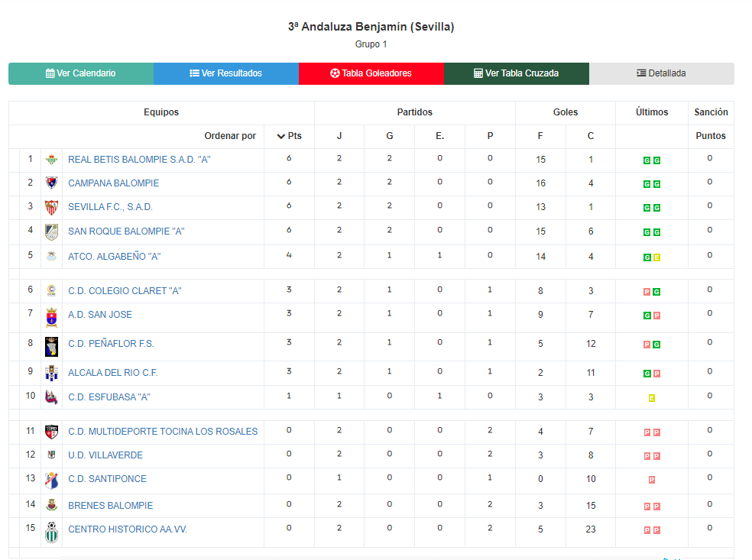Open C.D. SANTIPONCE team link
The height and width of the screenshot is (560, 752).
(x=108, y=478)
